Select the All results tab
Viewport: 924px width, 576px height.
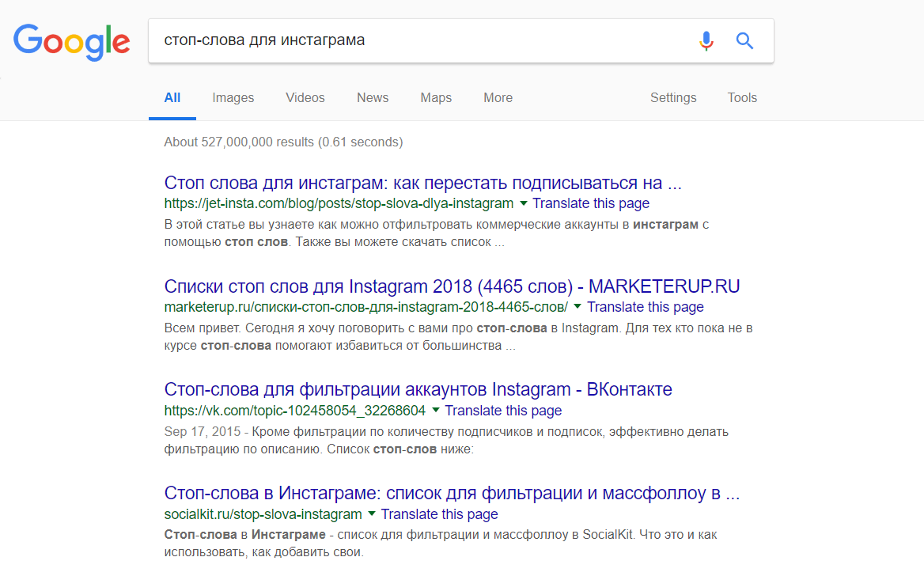coord(172,98)
